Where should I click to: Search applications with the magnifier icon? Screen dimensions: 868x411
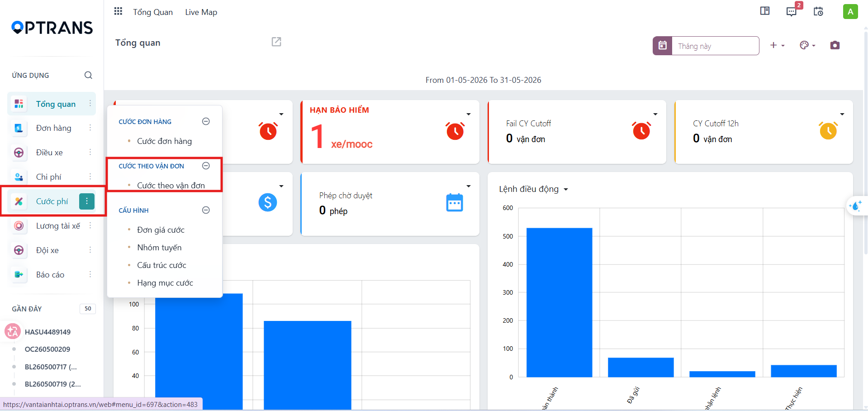pyautogui.click(x=88, y=75)
